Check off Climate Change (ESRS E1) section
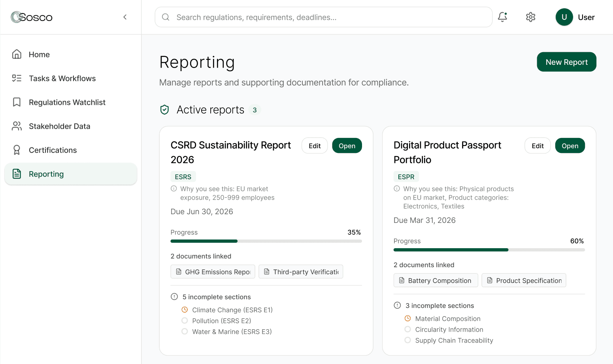The width and height of the screenshot is (613, 364). [x=185, y=310]
